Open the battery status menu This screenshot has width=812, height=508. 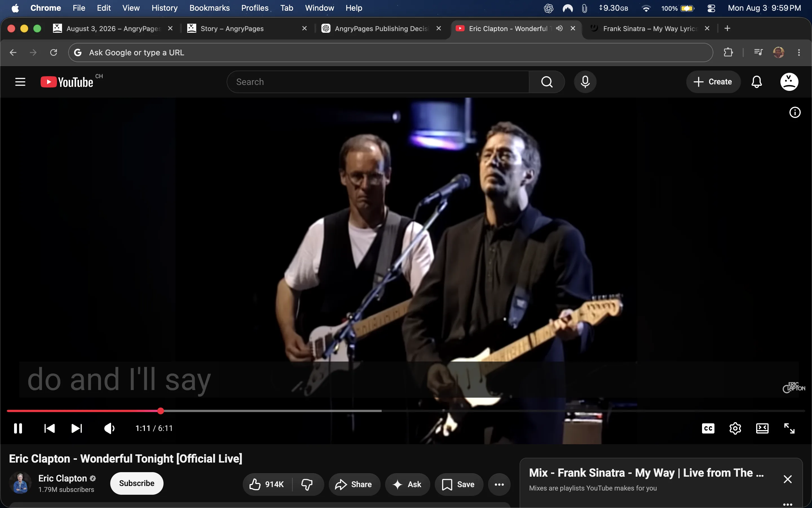pyautogui.click(x=678, y=8)
